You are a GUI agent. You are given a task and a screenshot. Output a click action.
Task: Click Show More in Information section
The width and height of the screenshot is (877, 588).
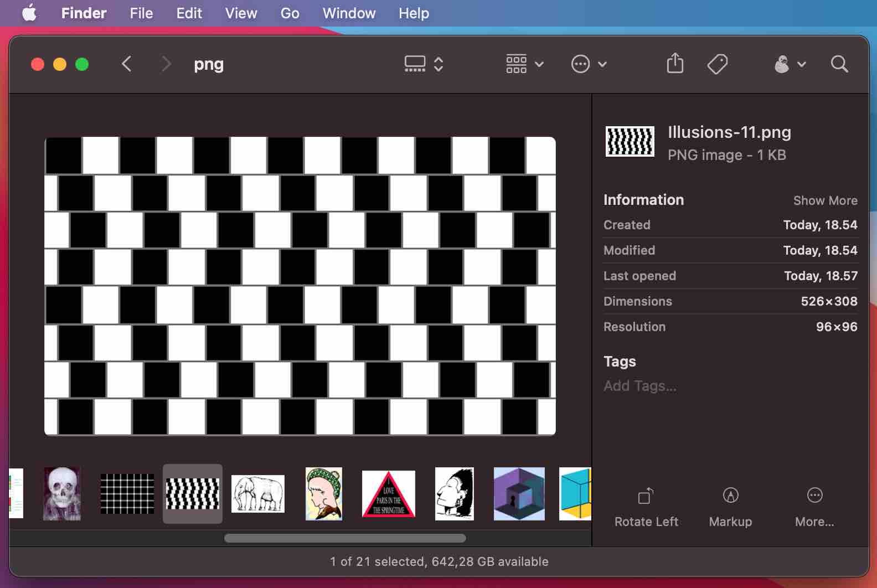click(825, 200)
